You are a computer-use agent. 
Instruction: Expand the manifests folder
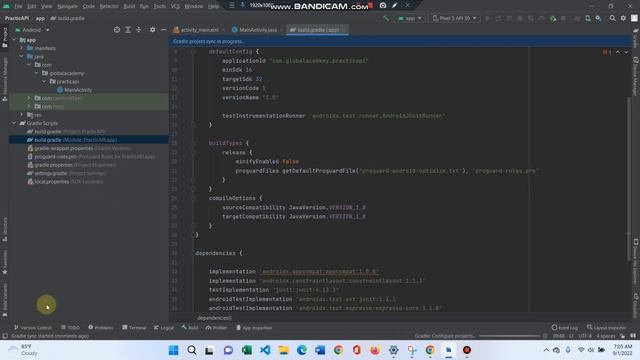[22, 48]
